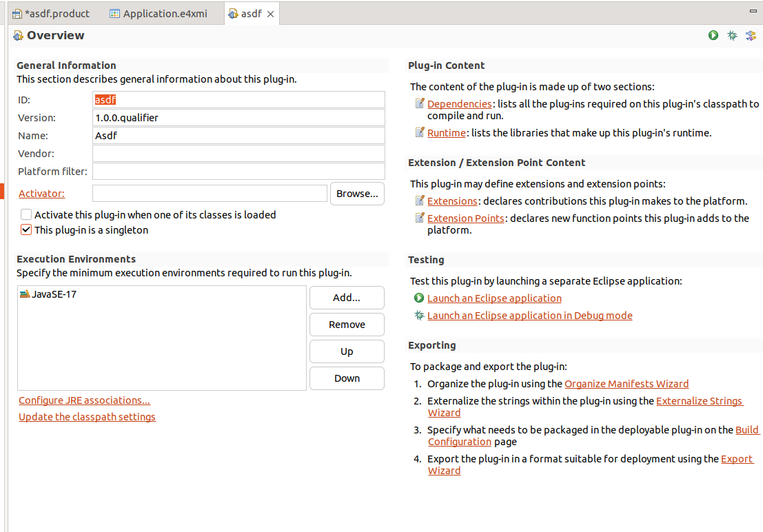Click Browse button next to Activator
This screenshot has width=763, height=532.
tap(357, 194)
